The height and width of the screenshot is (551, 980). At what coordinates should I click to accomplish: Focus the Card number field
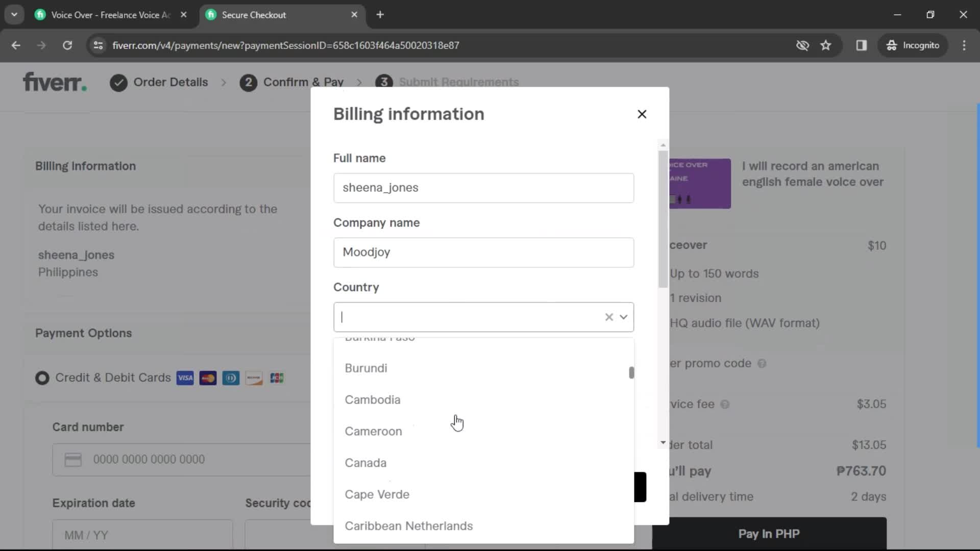[x=182, y=460]
